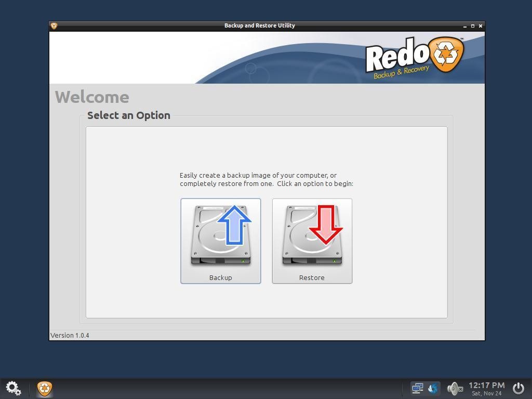The image size is (532, 399).
Task: Click the Sat, Nov 24 date text
Action: [x=486, y=394]
